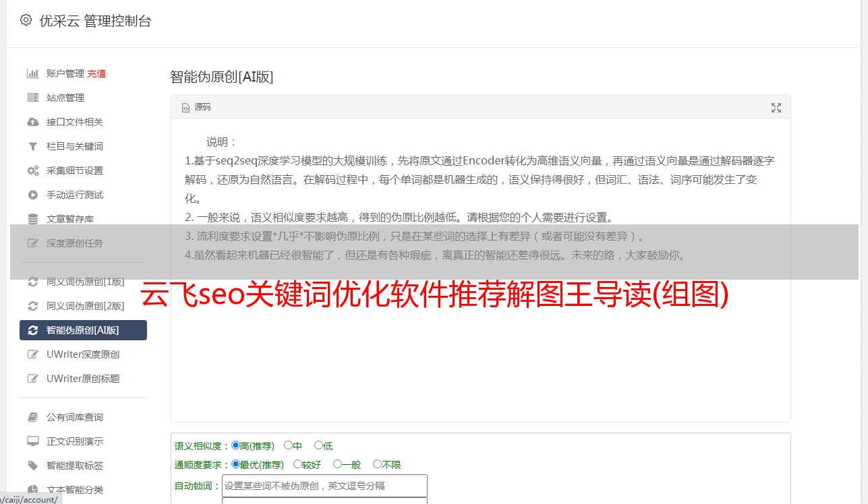Go to UWriter深度原创 page

[x=83, y=354]
